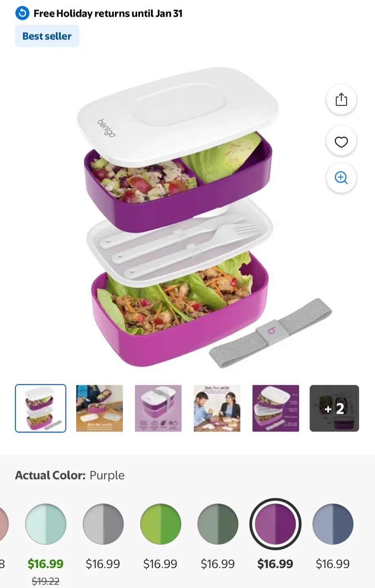View thumbnail of two people eating
This screenshot has width=375, height=588.
(217, 408)
